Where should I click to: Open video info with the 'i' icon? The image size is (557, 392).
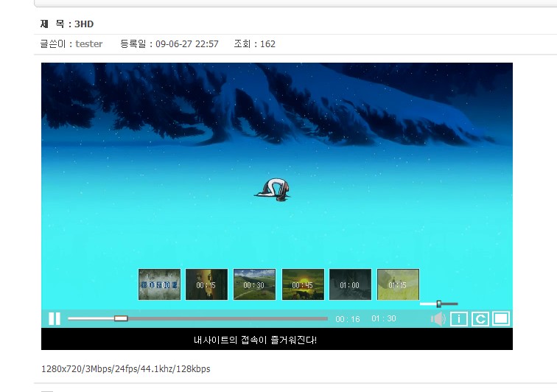point(459,318)
